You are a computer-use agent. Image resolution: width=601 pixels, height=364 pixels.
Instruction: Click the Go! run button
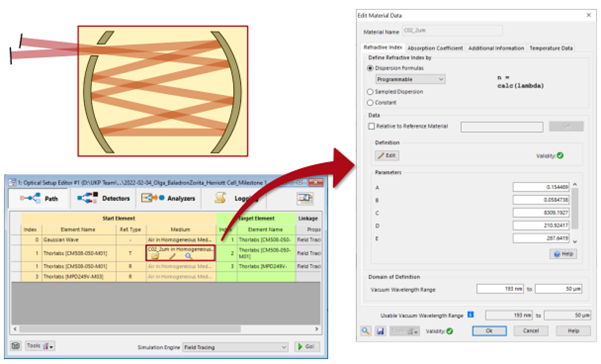point(307,346)
